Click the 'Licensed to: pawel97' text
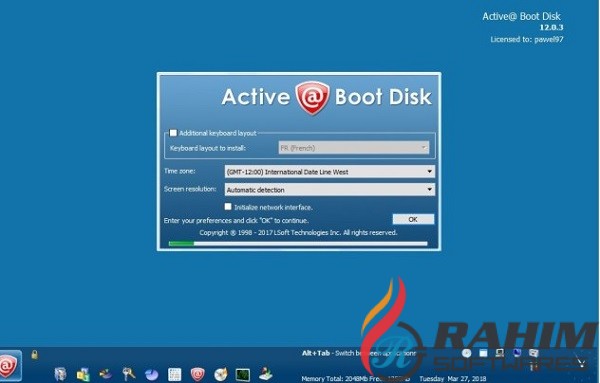The height and width of the screenshot is (383, 600). pyautogui.click(x=527, y=39)
